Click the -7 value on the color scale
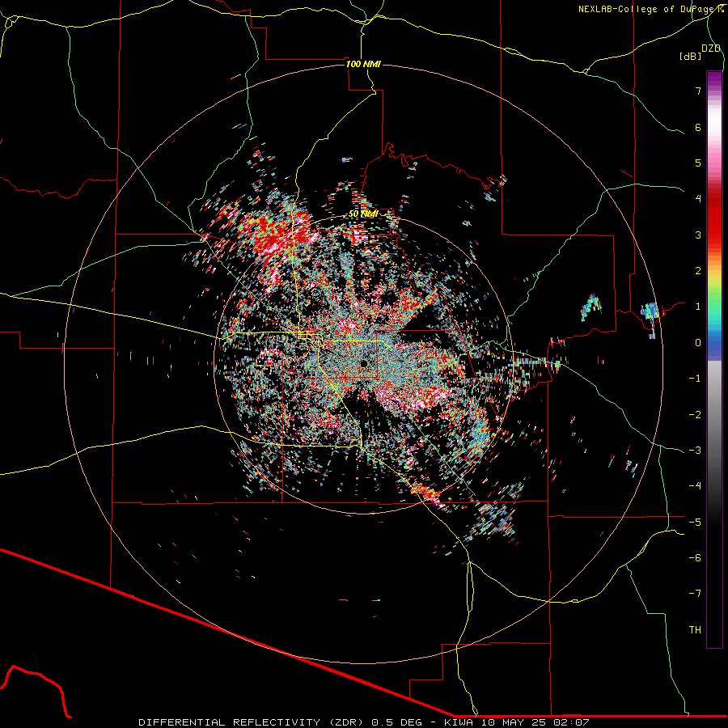 point(695,594)
